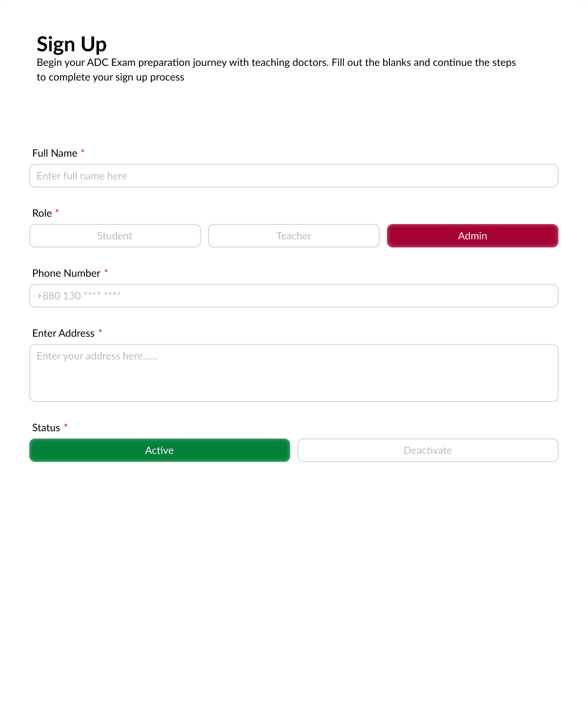Click the required asterisk beside Role

[x=57, y=211]
